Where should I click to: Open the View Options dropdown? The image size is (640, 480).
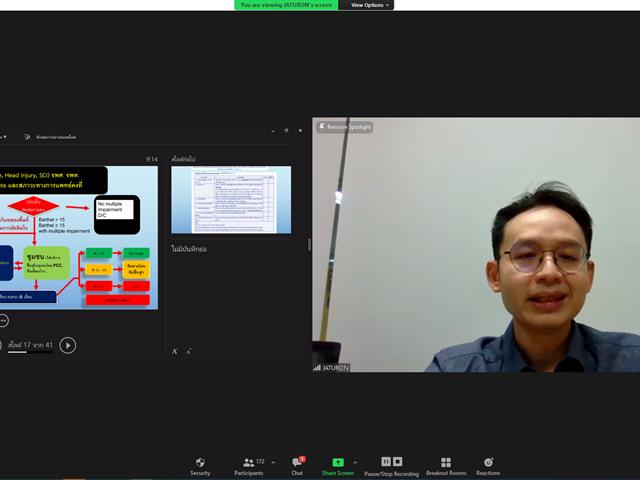click(369, 5)
